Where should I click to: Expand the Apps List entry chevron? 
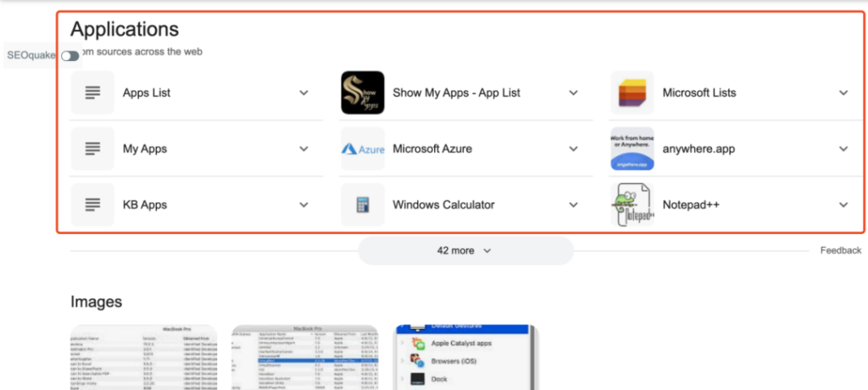(304, 92)
